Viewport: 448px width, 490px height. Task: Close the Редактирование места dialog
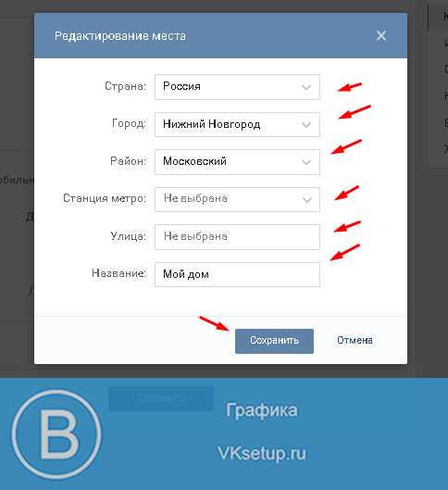click(x=381, y=35)
